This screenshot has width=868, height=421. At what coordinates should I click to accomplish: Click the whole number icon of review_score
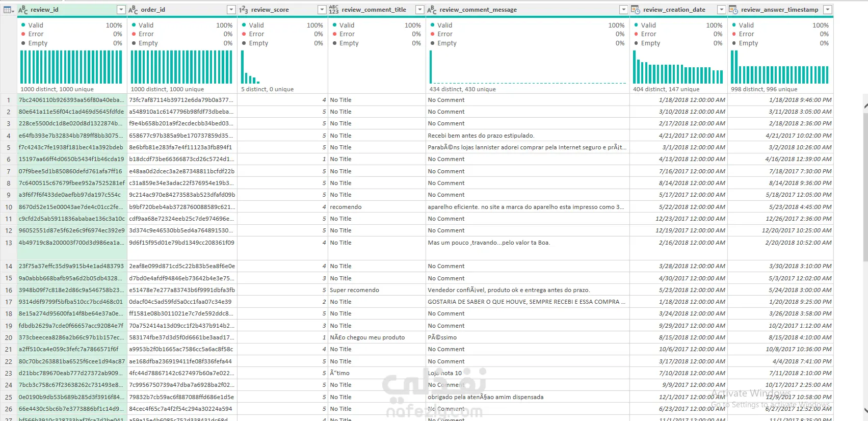pos(244,10)
